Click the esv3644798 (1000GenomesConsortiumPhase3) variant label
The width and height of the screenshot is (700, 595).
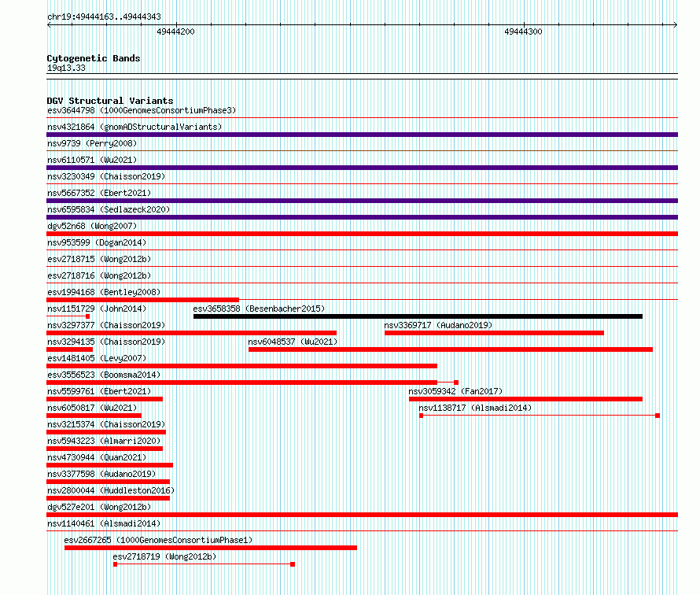point(142,110)
